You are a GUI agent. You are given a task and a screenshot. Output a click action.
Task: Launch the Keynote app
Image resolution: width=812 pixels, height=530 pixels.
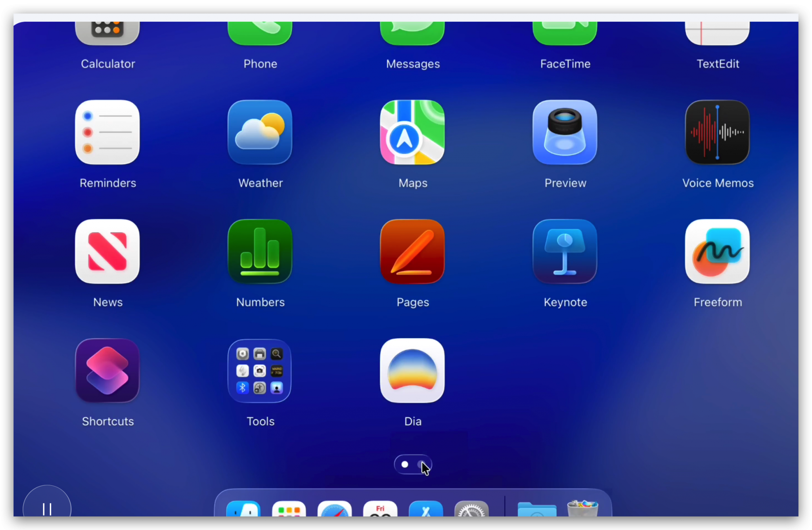[565, 251]
